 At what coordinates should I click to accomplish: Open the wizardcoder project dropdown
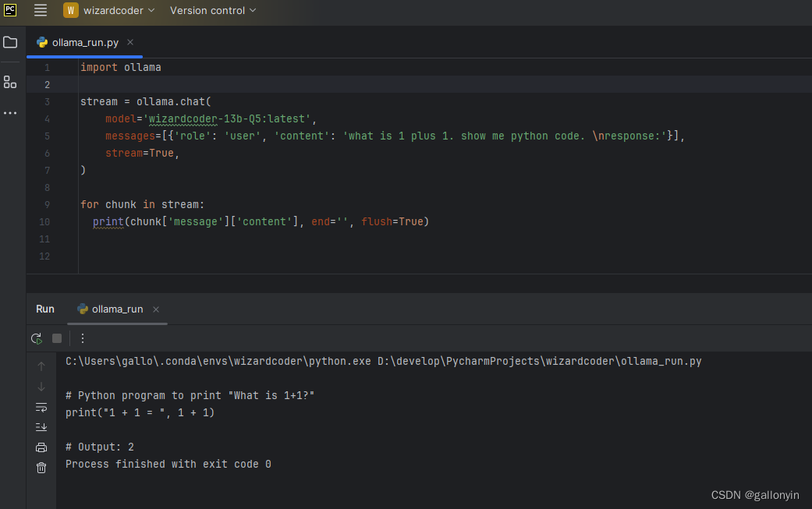[x=109, y=10]
